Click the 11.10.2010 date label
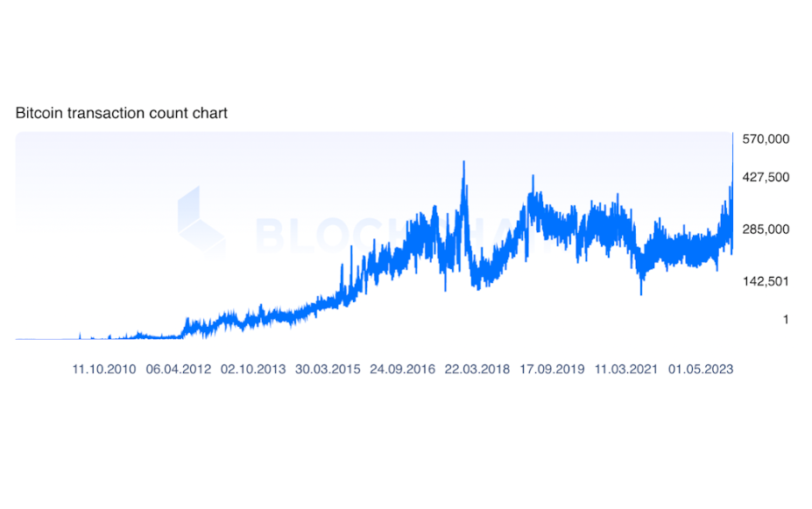The image size is (812, 509). point(104,369)
